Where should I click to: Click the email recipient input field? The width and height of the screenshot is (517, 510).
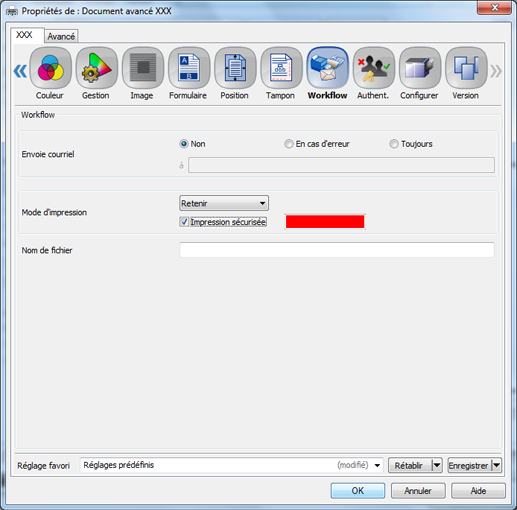(341, 165)
